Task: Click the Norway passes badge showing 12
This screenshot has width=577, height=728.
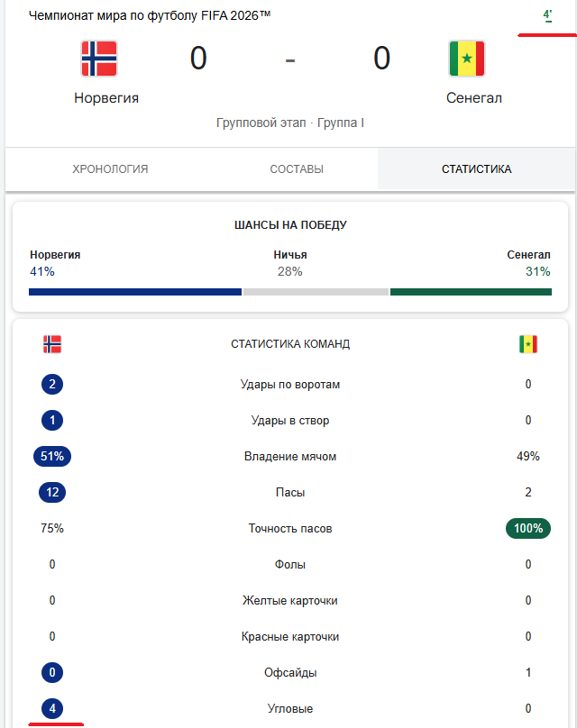Action: [x=52, y=492]
